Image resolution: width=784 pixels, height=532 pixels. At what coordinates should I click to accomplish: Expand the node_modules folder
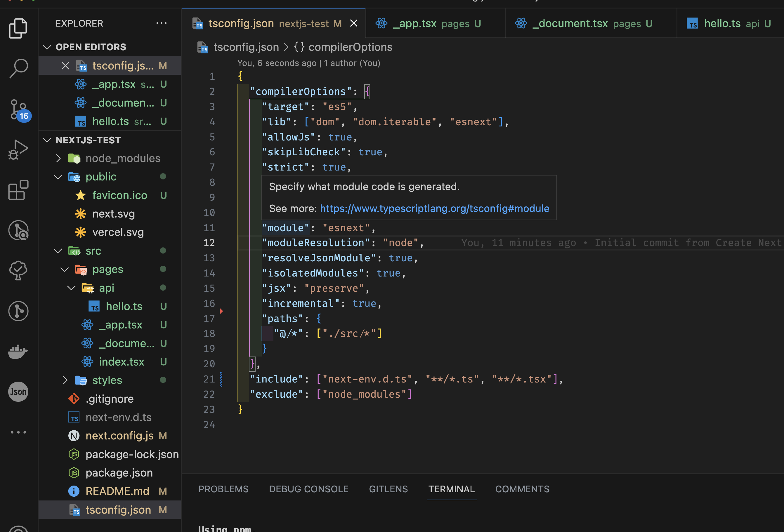click(x=58, y=158)
